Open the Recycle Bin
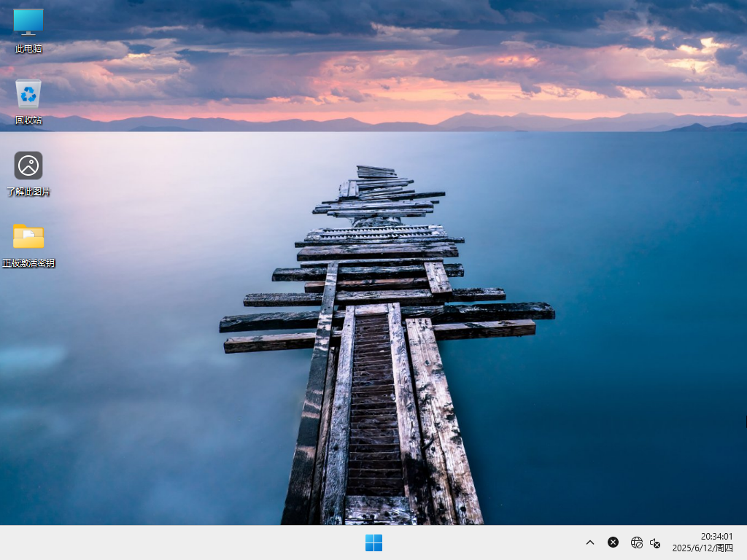The image size is (747, 560). (28, 93)
